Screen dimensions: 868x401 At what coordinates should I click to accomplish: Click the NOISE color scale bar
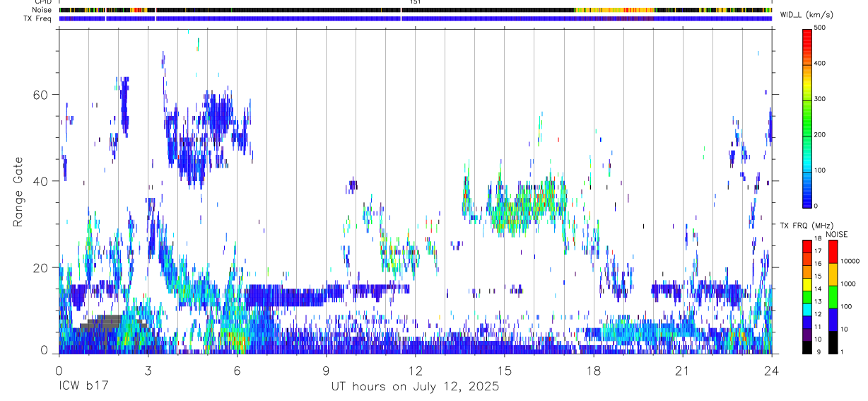(833, 296)
